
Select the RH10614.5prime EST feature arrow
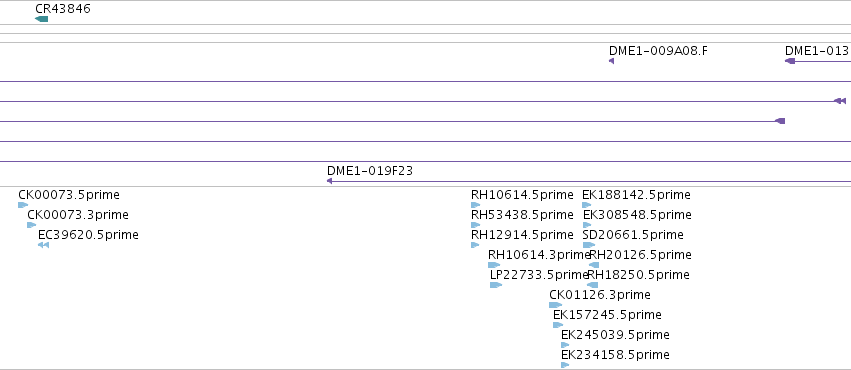pos(475,205)
